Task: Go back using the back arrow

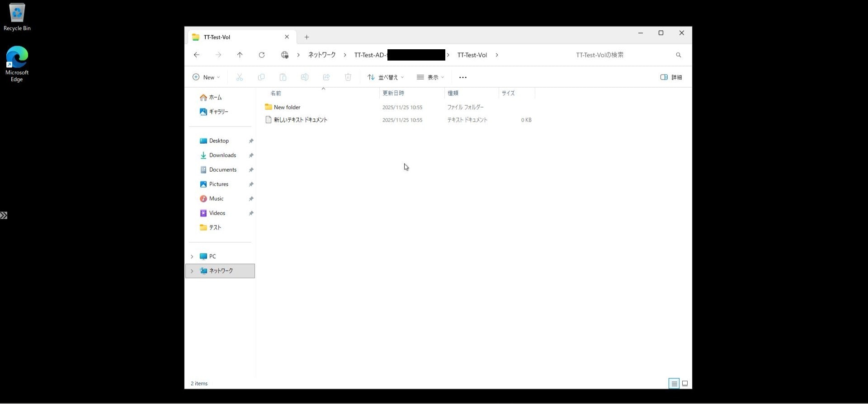Action: click(x=197, y=55)
